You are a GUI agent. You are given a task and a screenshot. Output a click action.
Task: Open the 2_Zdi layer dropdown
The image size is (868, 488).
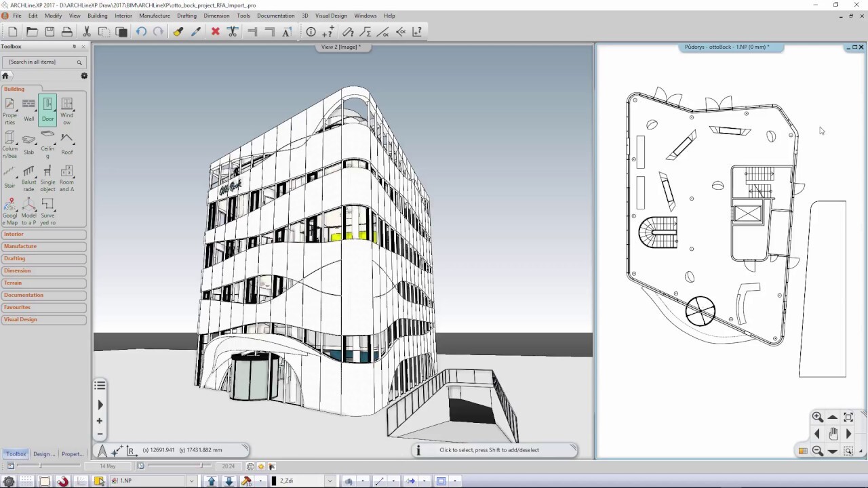tap(330, 481)
